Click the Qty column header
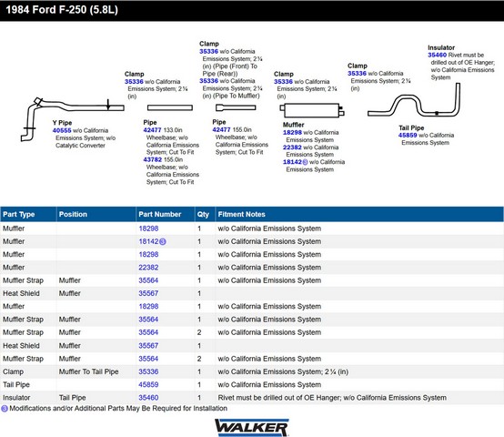 point(205,215)
